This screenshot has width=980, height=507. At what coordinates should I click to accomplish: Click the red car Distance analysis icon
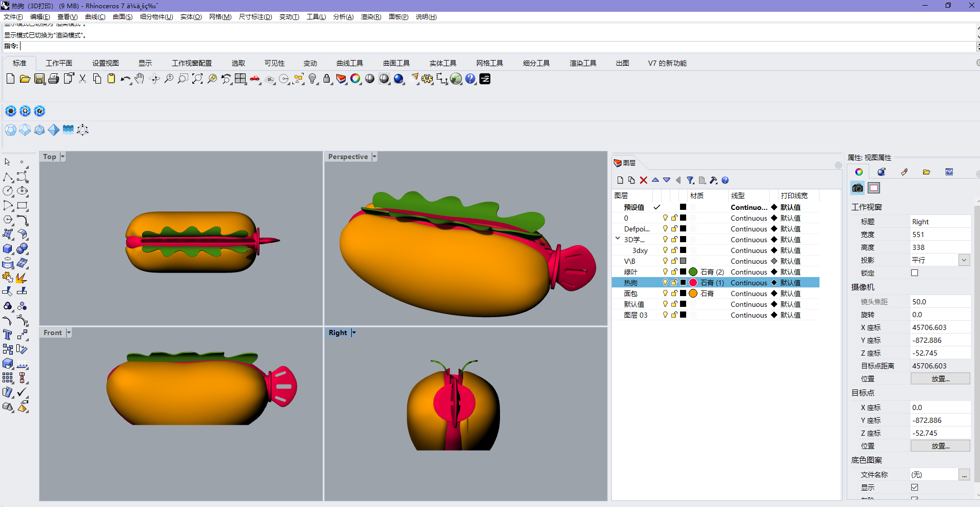pyautogui.click(x=255, y=79)
